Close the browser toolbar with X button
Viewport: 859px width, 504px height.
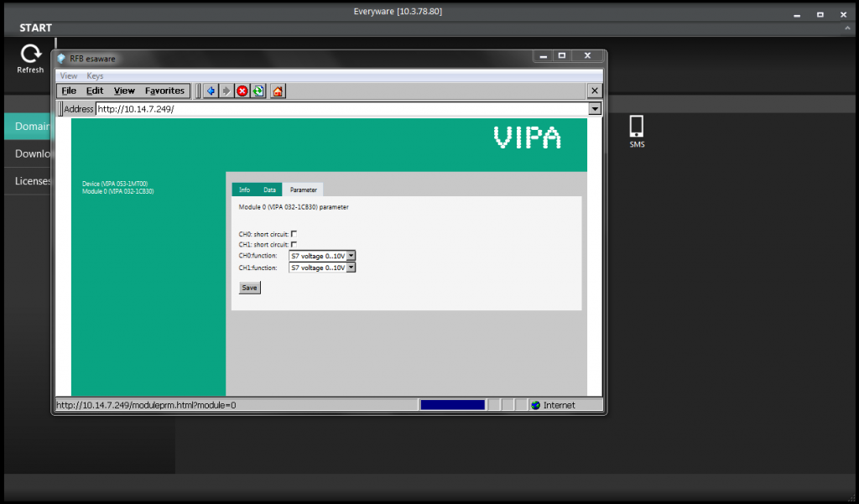(x=595, y=91)
